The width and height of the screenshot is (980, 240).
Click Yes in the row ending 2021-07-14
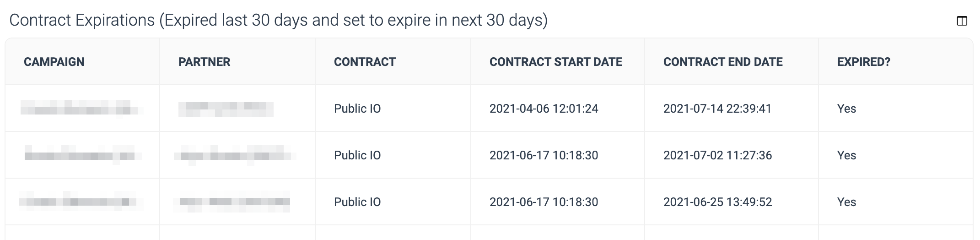(846, 109)
